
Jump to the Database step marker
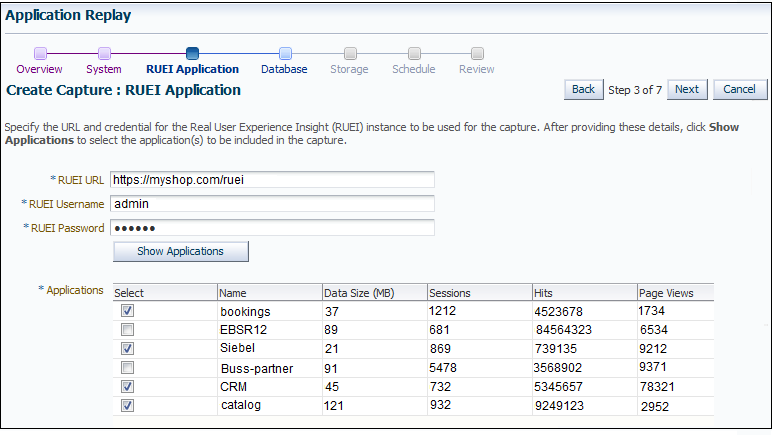click(286, 53)
